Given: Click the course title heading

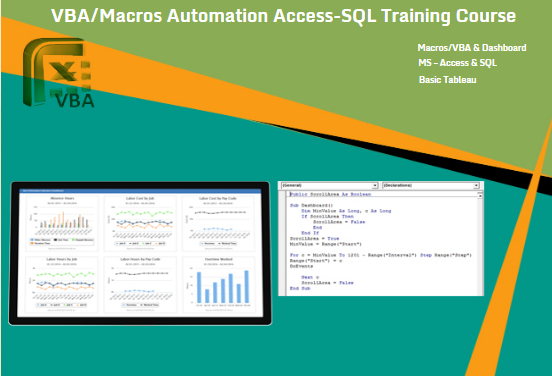Looking at the screenshot, I should (283, 16).
